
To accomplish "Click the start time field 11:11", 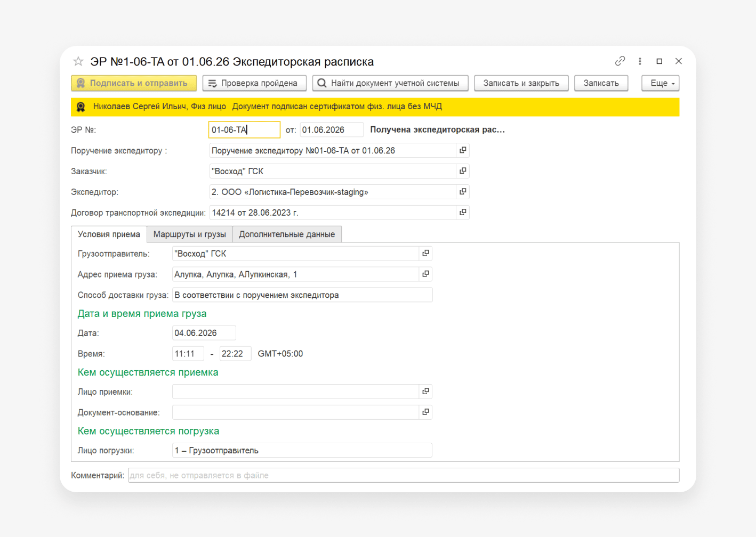I will [x=188, y=354].
